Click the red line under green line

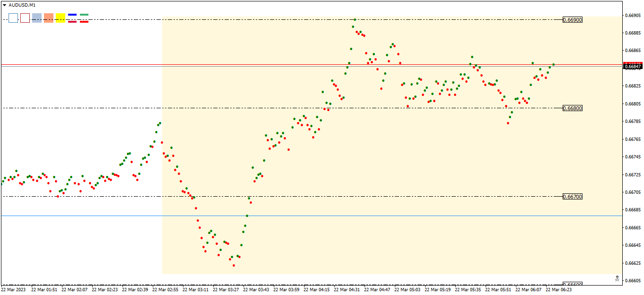pyautogui.click(x=84, y=21)
